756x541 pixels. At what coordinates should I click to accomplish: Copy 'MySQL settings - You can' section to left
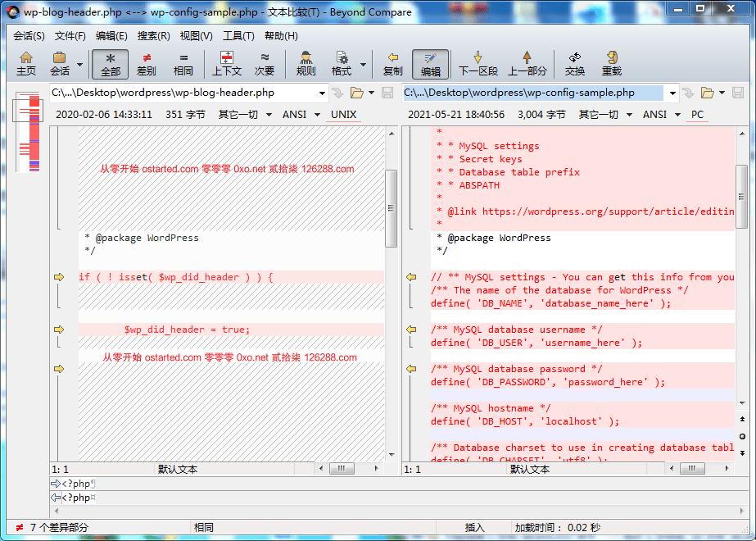pyautogui.click(x=411, y=277)
